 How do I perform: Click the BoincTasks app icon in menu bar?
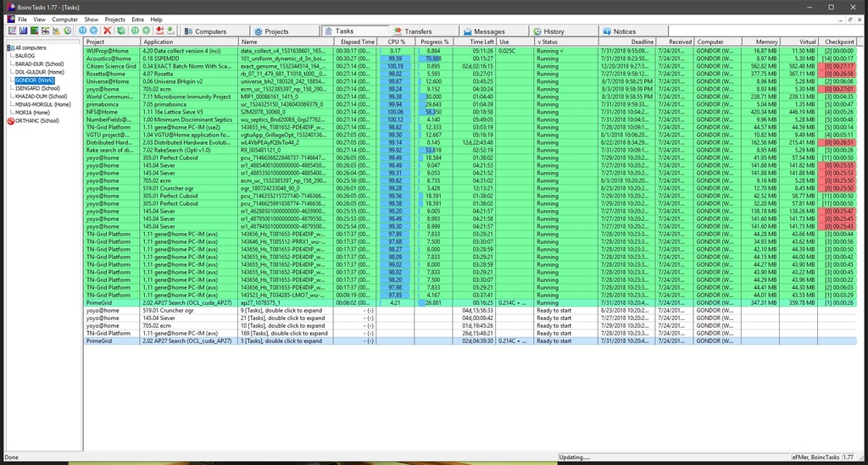10,19
